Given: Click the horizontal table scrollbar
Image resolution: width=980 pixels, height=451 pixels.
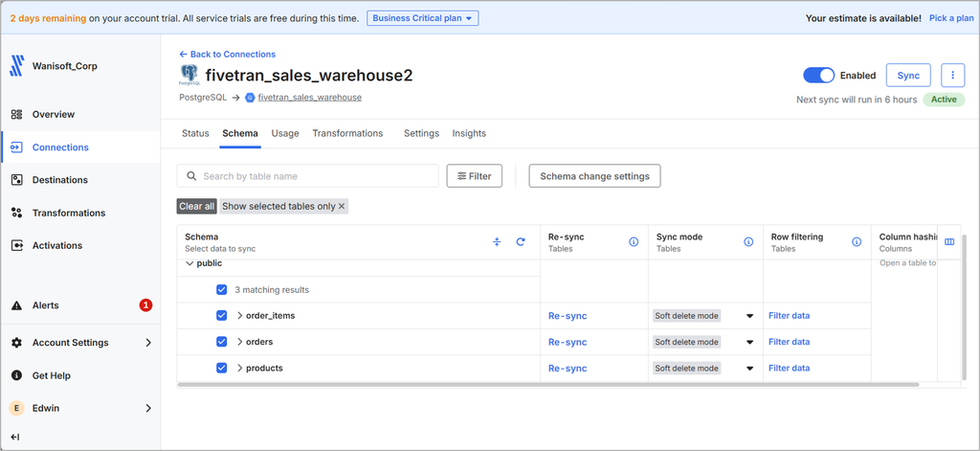Looking at the screenshot, I should click(548, 384).
